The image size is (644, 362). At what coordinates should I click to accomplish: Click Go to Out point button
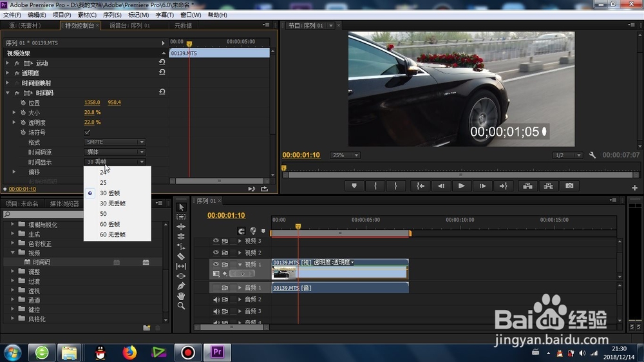tap(504, 186)
